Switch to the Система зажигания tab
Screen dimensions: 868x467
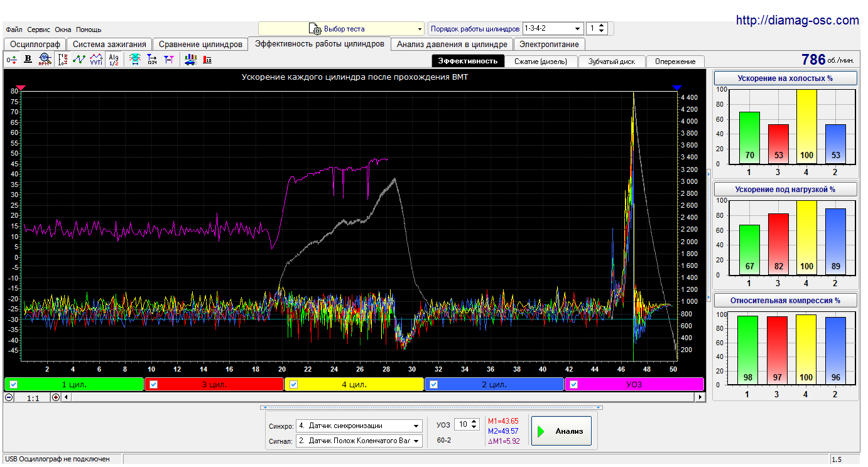[x=109, y=45]
